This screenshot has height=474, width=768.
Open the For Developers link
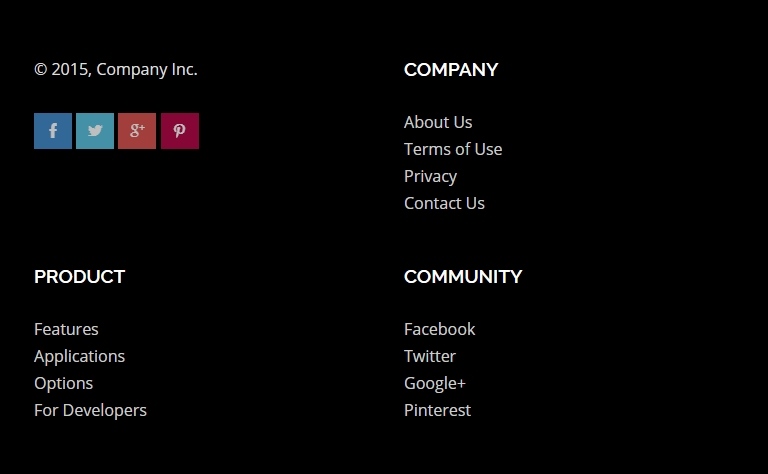pos(90,410)
